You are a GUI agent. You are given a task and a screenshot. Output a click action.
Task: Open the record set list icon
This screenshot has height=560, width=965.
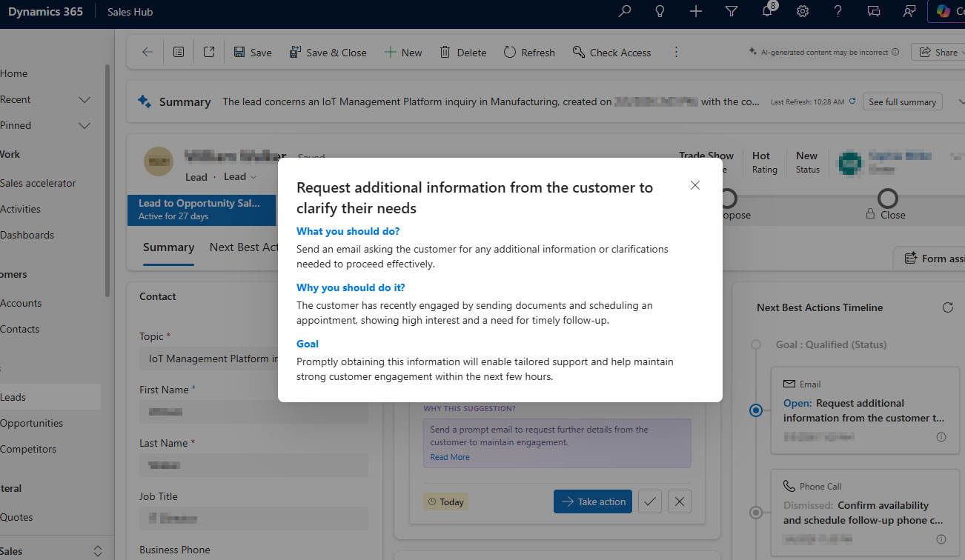(x=179, y=53)
